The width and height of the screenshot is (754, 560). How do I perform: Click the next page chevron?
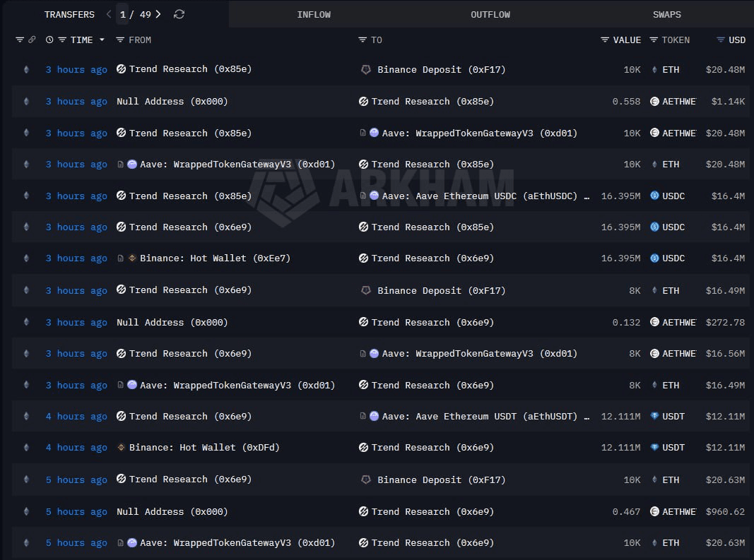pyautogui.click(x=158, y=13)
